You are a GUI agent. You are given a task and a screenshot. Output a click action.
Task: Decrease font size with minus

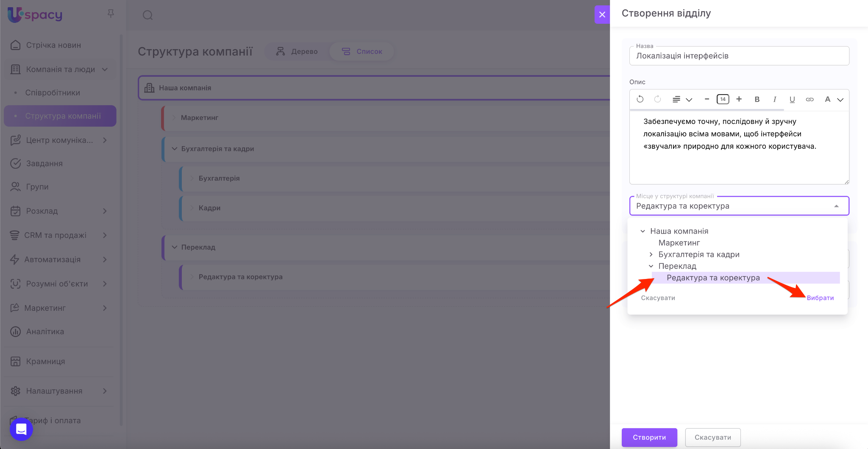(707, 99)
